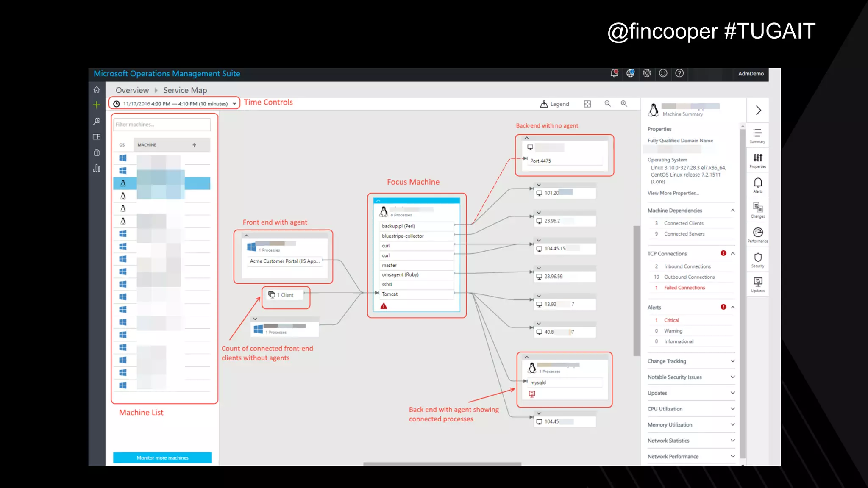Collapse the TCP Connections section
868x488 pixels.
pyautogui.click(x=732, y=253)
